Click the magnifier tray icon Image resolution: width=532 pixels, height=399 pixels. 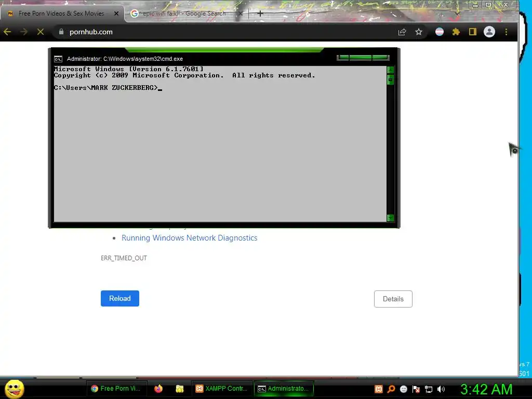[391, 389]
